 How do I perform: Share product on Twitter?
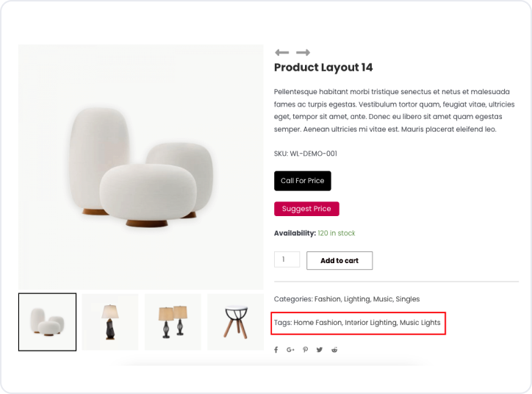[320, 350]
